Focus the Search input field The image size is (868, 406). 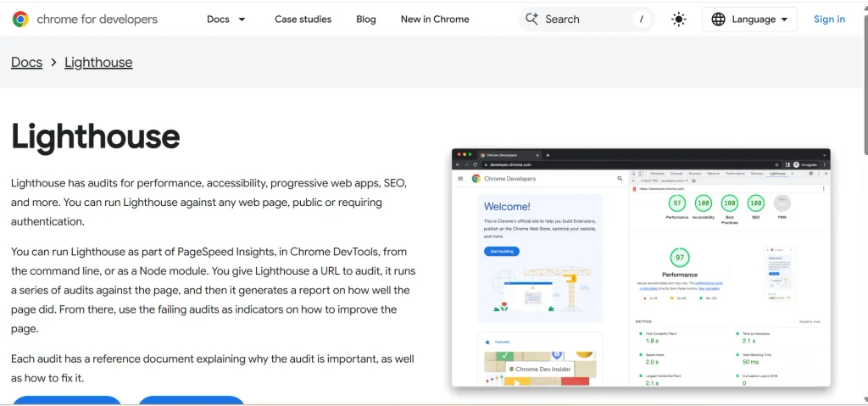point(587,19)
